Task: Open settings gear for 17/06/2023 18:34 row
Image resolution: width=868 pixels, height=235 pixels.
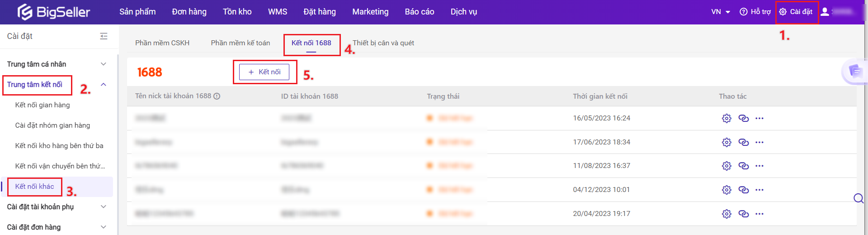Action: tap(726, 142)
